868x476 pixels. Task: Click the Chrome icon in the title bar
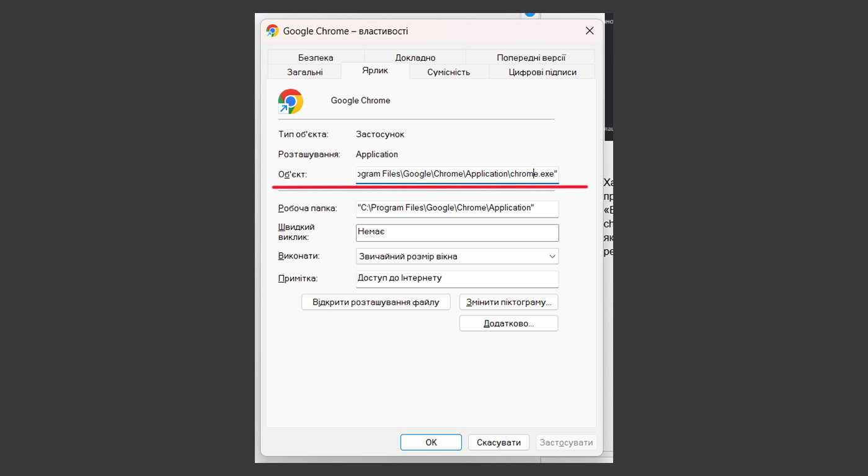(x=272, y=31)
